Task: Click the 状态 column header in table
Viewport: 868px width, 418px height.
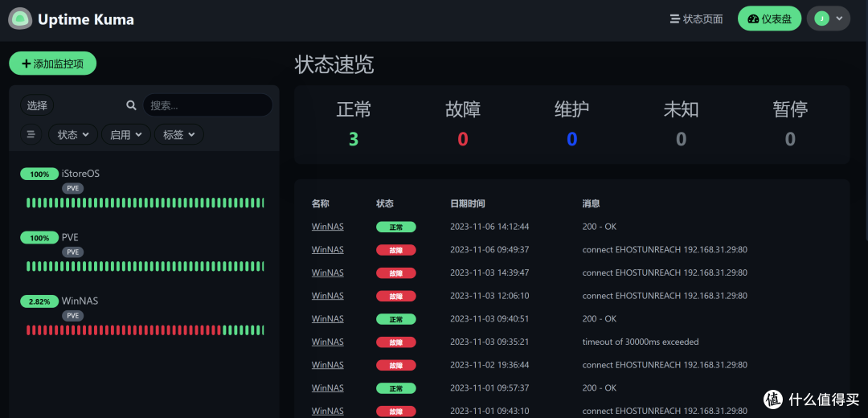Action: (385, 203)
